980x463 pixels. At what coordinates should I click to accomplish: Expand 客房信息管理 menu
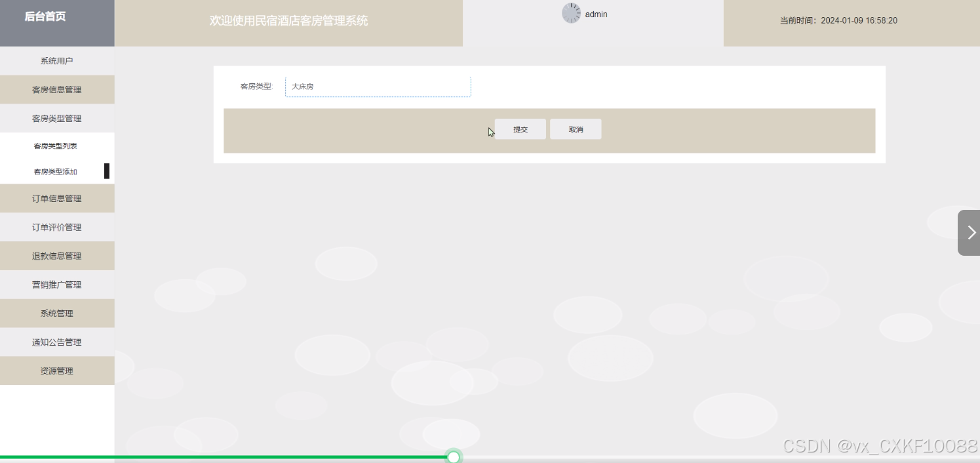point(57,90)
